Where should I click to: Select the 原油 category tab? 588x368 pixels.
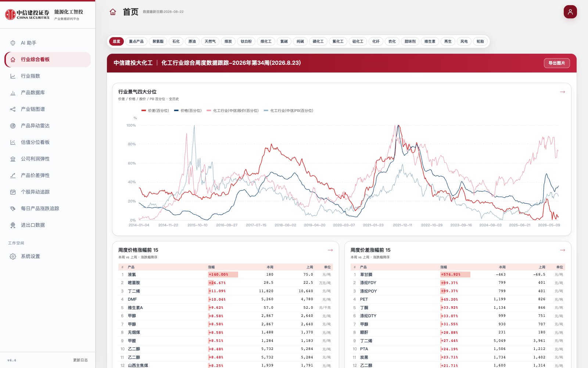pos(192,42)
